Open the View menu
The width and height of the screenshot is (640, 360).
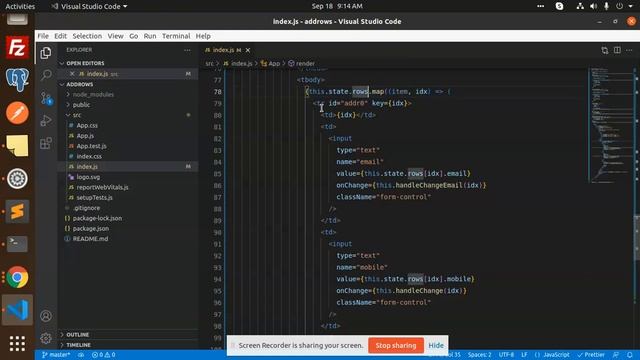pos(116,36)
